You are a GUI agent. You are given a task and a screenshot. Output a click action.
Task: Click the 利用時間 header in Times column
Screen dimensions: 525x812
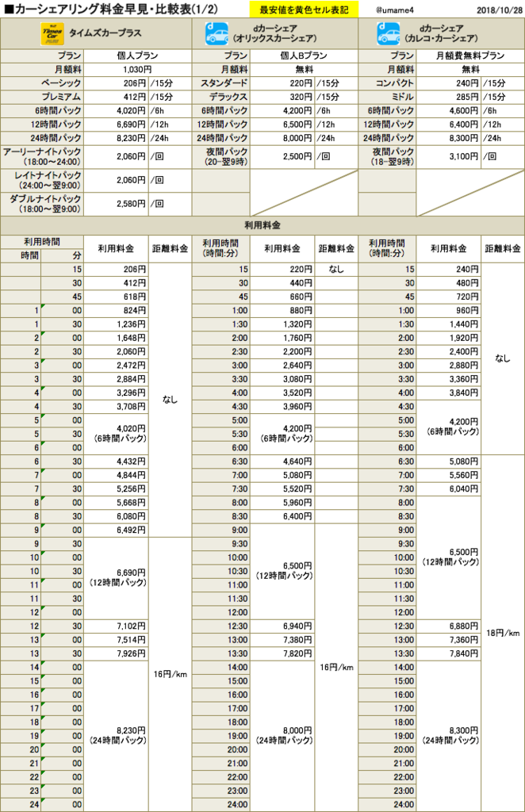[42, 242]
